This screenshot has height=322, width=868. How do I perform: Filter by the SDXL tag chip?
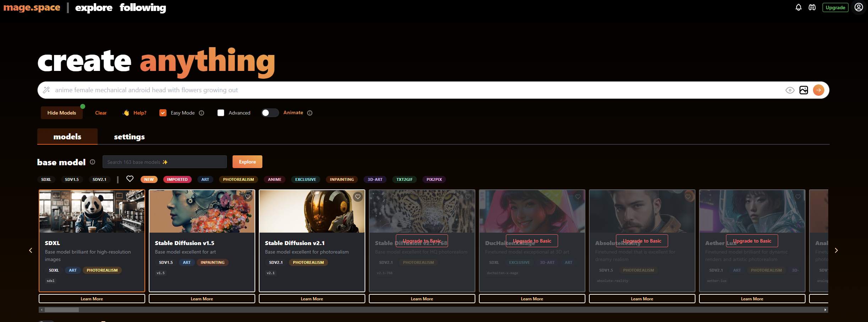(x=46, y=179)
